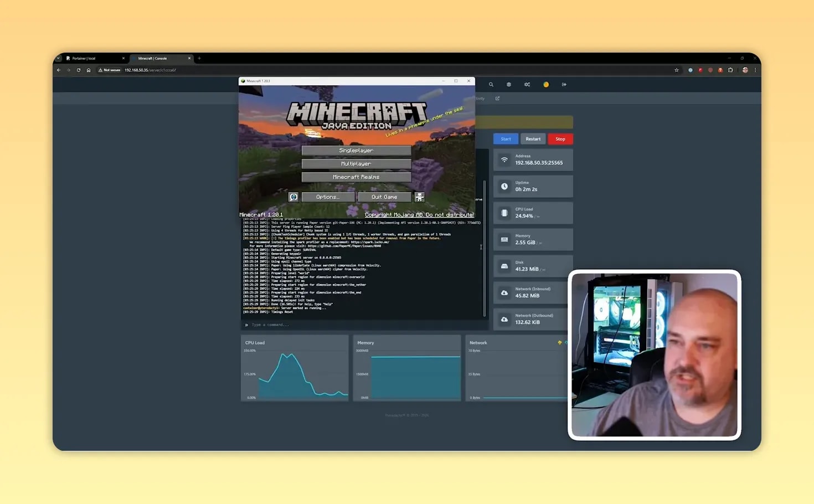This screenshot has width=814, height=504.
Task: Stop the server with red button
Action: [x=560, y=139]
